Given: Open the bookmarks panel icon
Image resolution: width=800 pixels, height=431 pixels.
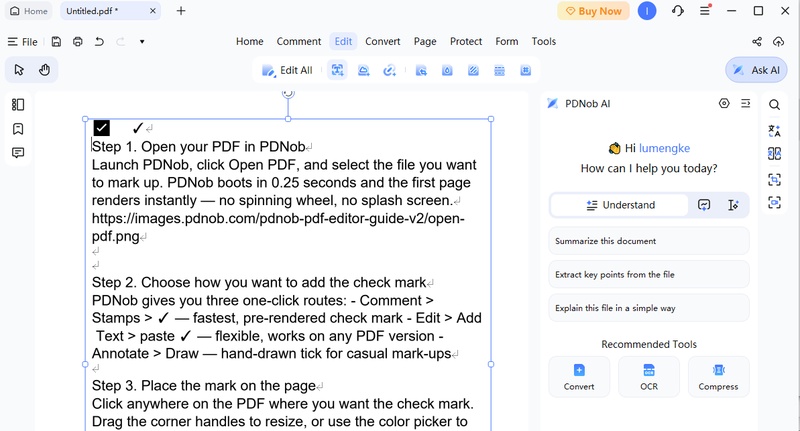Looking at the screenshot, I should [x=18, y=129].
